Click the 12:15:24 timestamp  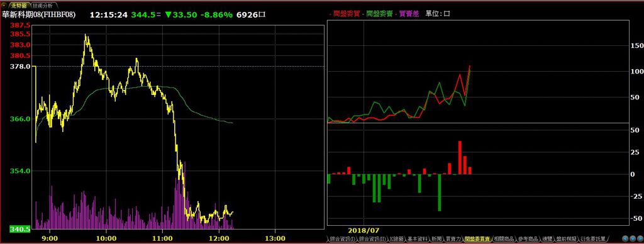[108, 15]
